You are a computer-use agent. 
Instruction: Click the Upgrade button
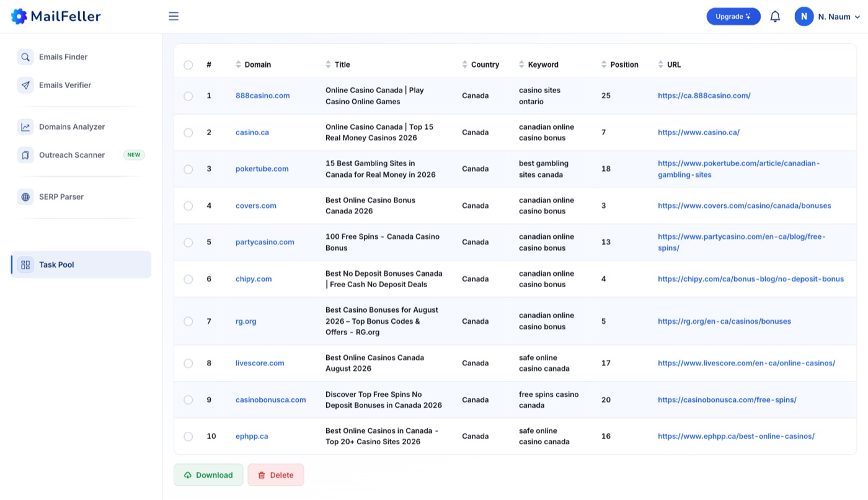(733, 17)
